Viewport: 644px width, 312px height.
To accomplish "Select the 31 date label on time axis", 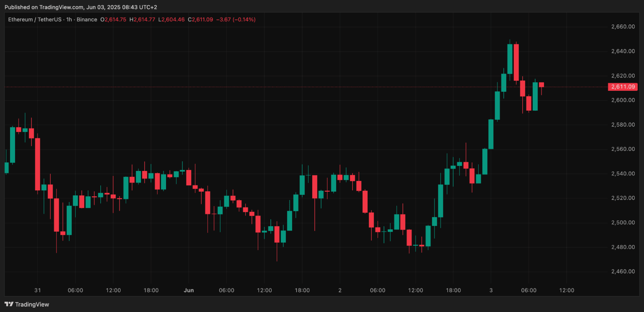I will click(38, 290).
